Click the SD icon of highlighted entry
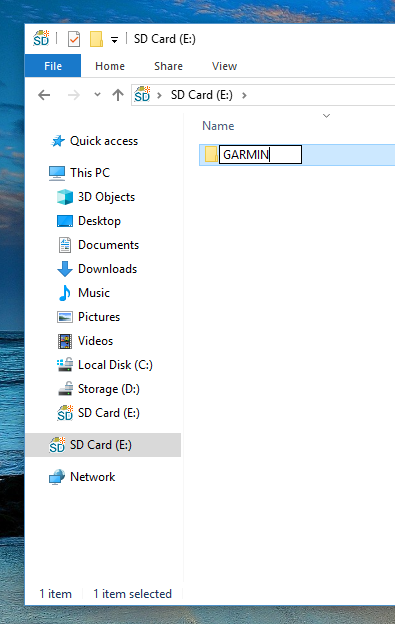The height and width of the screenshot is (624, 395). point(57,445)
